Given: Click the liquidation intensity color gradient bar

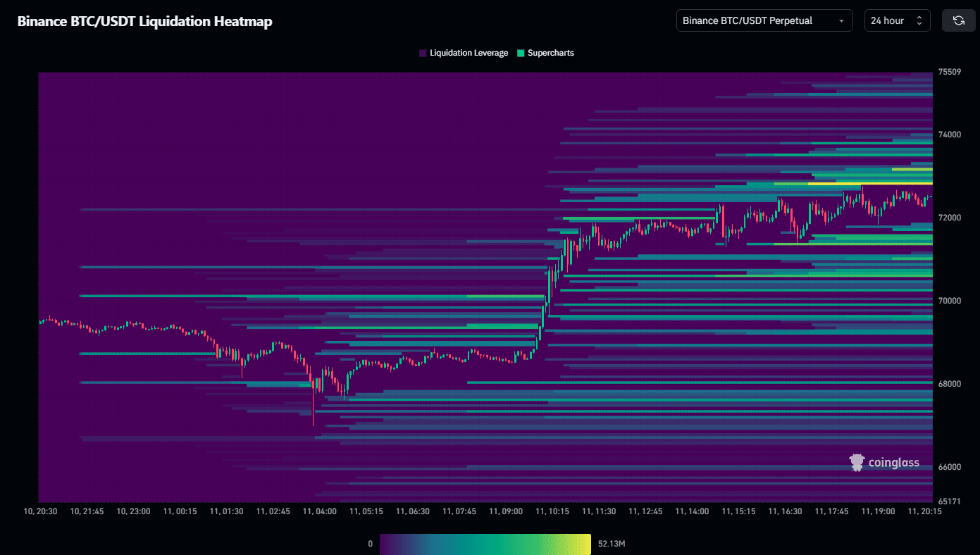Looking at the screenshot, I should [485, 543].
